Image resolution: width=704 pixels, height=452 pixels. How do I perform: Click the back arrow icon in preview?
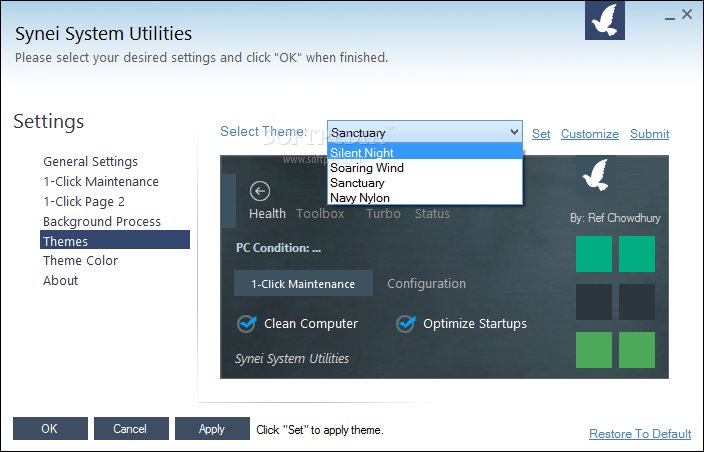(x=260, y=191)
